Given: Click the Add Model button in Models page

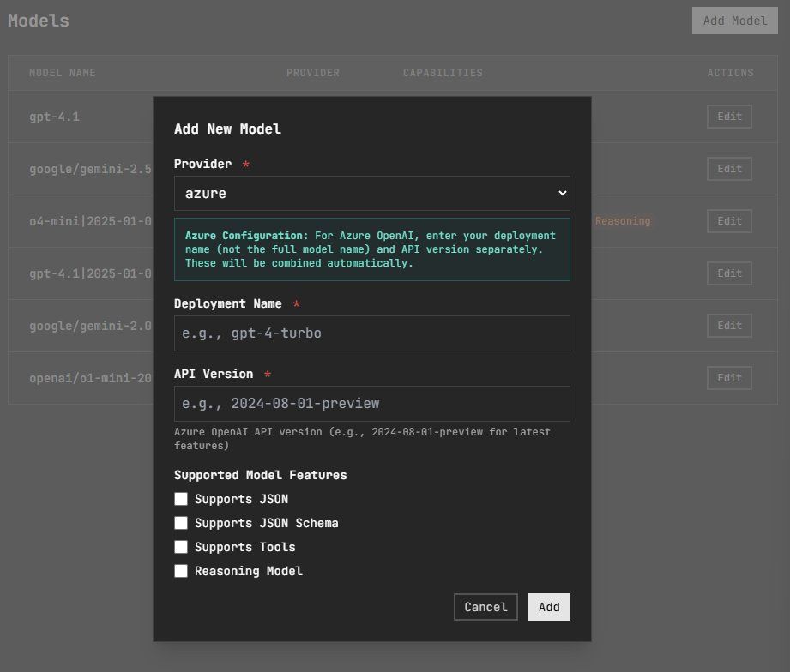Looking at the screenshot, I should click(x=734, y=21).
